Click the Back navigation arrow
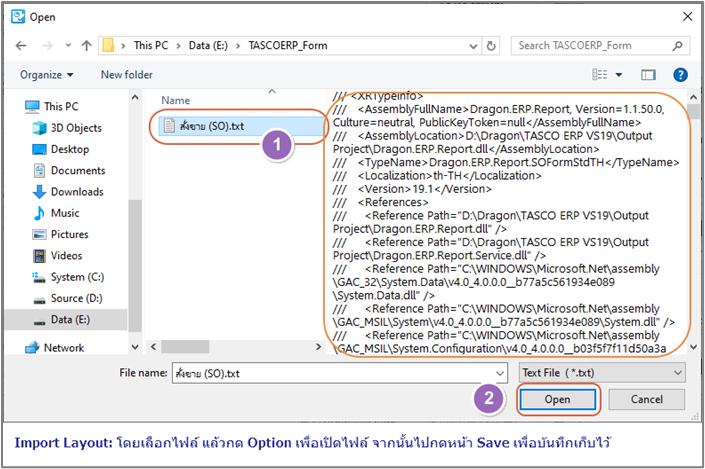Screen dimensions: 705x469 click(x=20, y=45)
